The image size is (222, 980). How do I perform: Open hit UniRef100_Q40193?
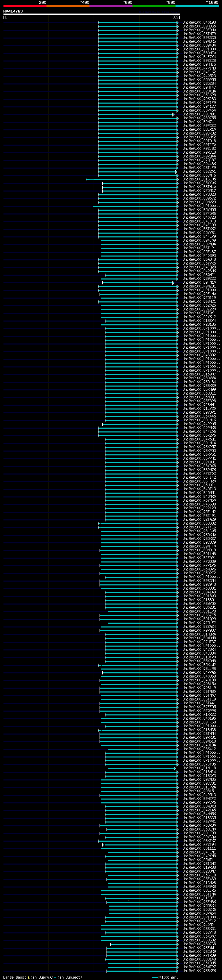(199, 23)
